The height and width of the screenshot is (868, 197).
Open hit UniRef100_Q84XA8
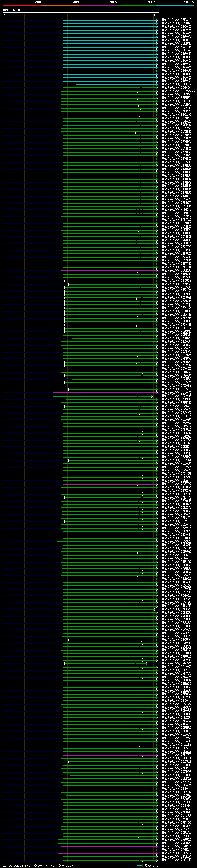pyautogui.click(x=177, y=436)
